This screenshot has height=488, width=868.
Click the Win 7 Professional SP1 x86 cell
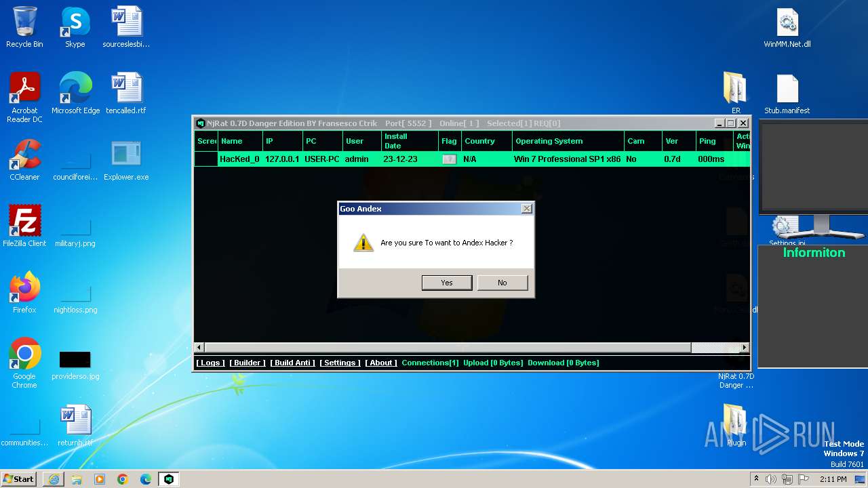(567, 159)
